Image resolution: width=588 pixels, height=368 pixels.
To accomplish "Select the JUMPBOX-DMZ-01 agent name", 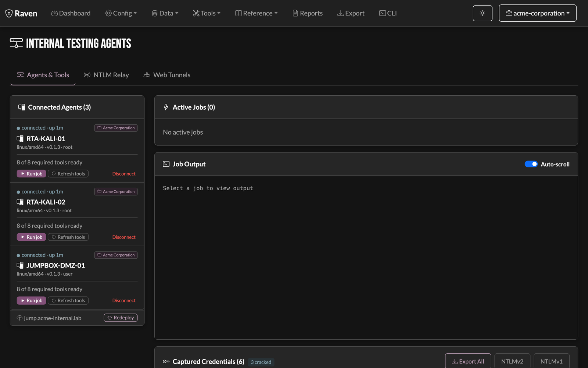I will [x=55, y=265].
